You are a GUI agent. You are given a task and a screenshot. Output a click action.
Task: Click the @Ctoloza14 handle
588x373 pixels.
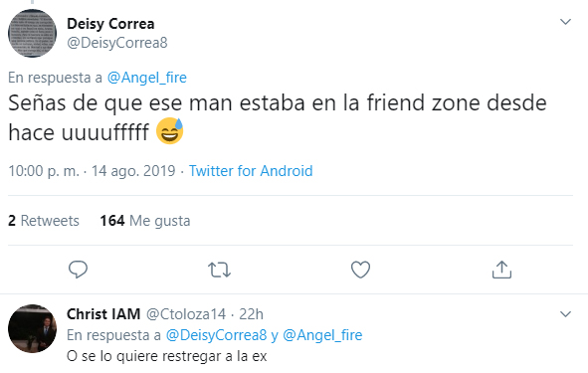coord(186,314)
